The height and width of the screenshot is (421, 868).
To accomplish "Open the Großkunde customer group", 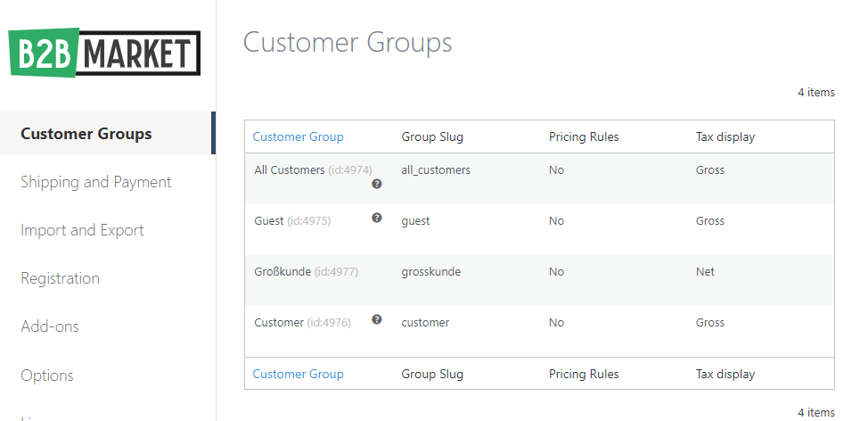I will coord(283,271).
